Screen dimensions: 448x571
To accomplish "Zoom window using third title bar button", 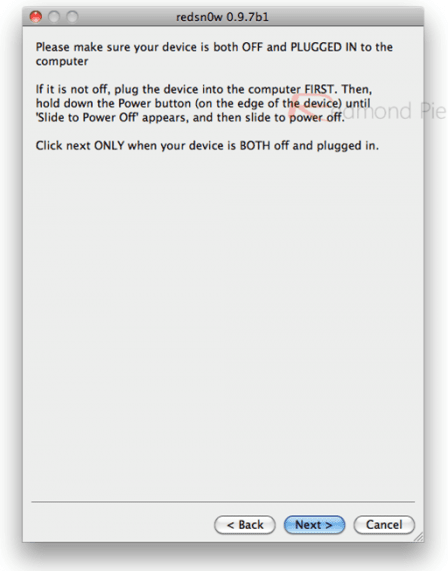I will 72,17.
